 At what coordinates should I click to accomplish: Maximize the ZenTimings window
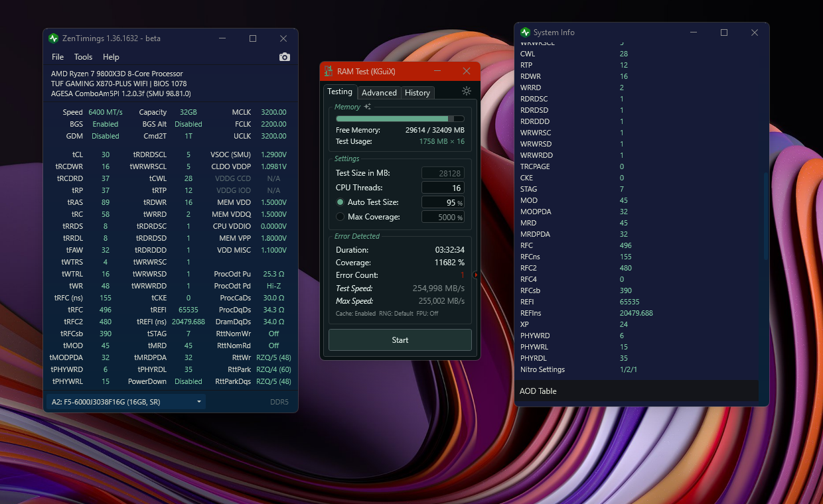[x=253, y=38]
